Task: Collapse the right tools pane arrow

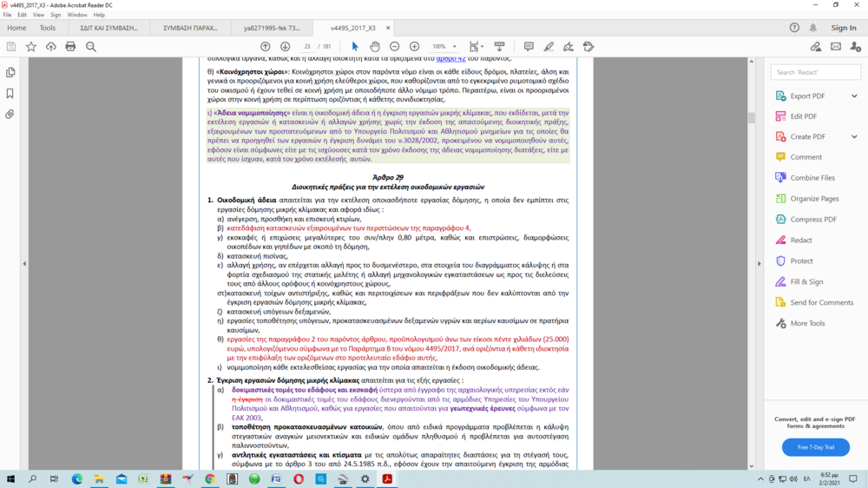Action: [759, 263]
